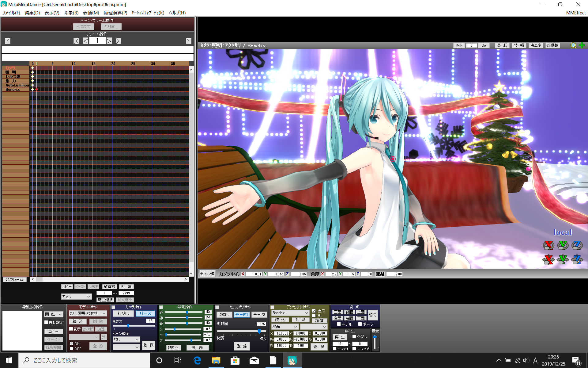Jump to the last frame button
588x368 pixels.
(x=189, y=41)
